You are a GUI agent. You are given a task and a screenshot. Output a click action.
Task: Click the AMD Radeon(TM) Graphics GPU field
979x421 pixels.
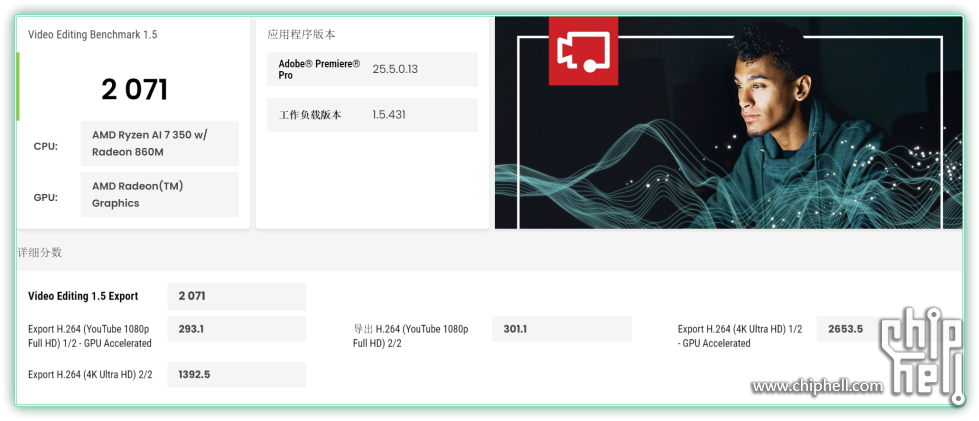pyautogui.click(x=159, y=194)
